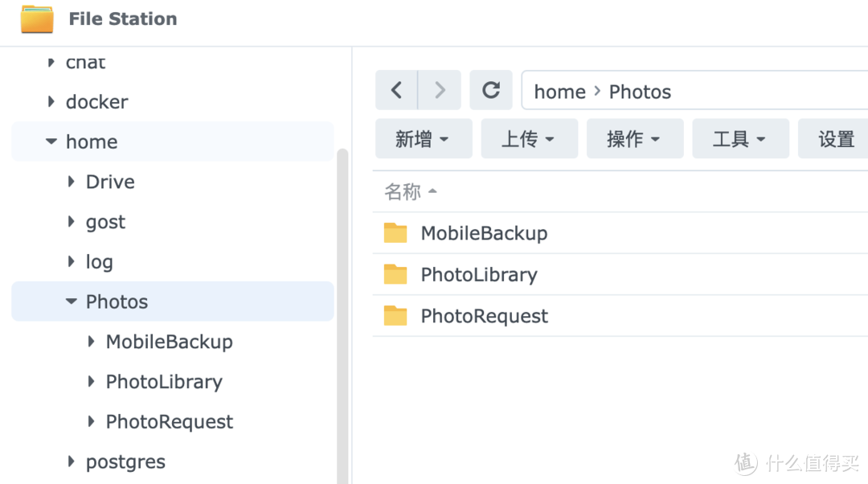
Task: Click Photos in the breadcrumb path
Action: [640, 92]
